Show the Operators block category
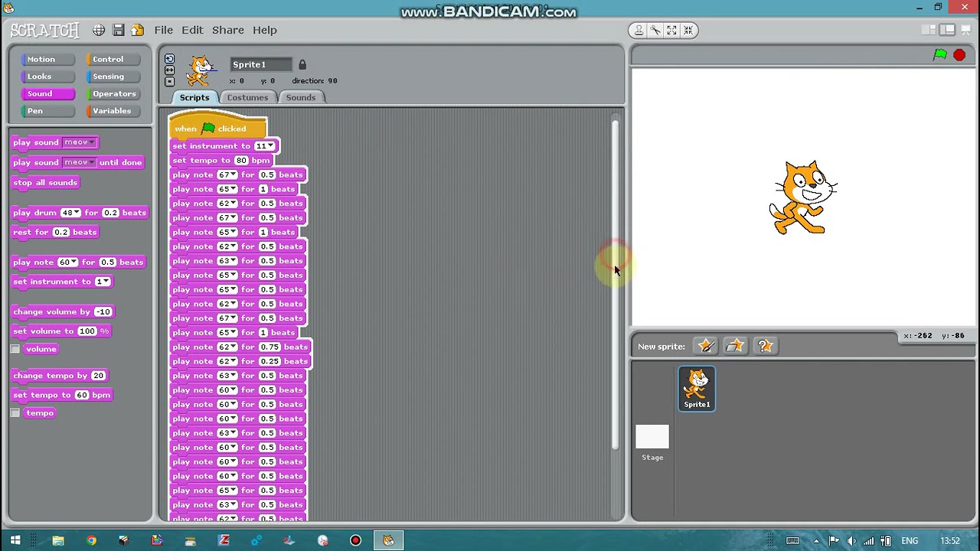 click(x=114, y=93)
